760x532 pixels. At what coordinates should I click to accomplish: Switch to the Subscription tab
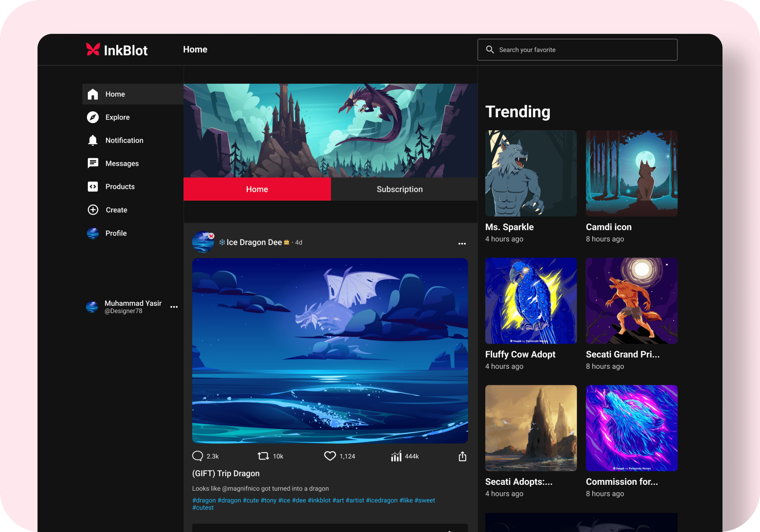(404, 189)
